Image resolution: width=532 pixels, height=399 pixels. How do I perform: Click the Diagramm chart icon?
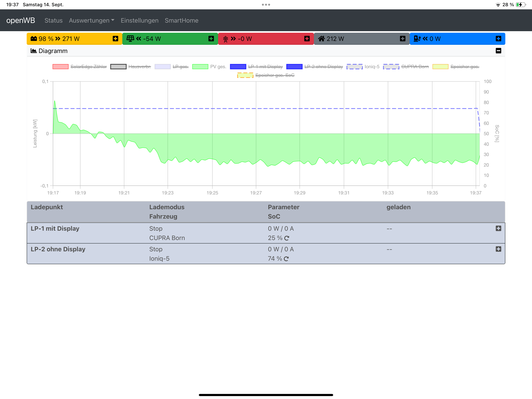[34, 51]
